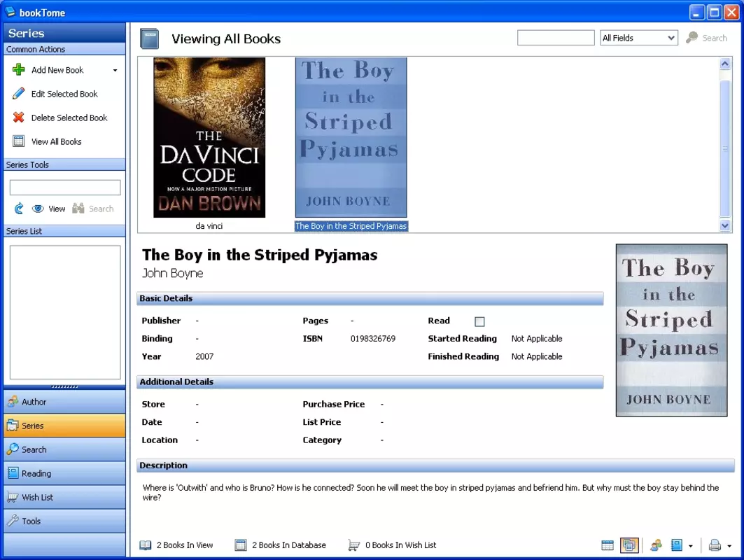Click the printer icon in bottom toolbar
Viewport: 744px width, 560px height.
point(715,545)
